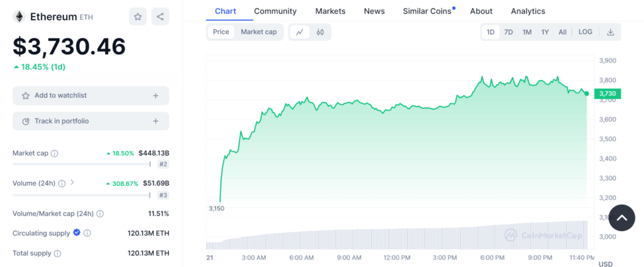Click the 3,150 opening price label
Screen dimensions: 644x267
coord(216,208)
